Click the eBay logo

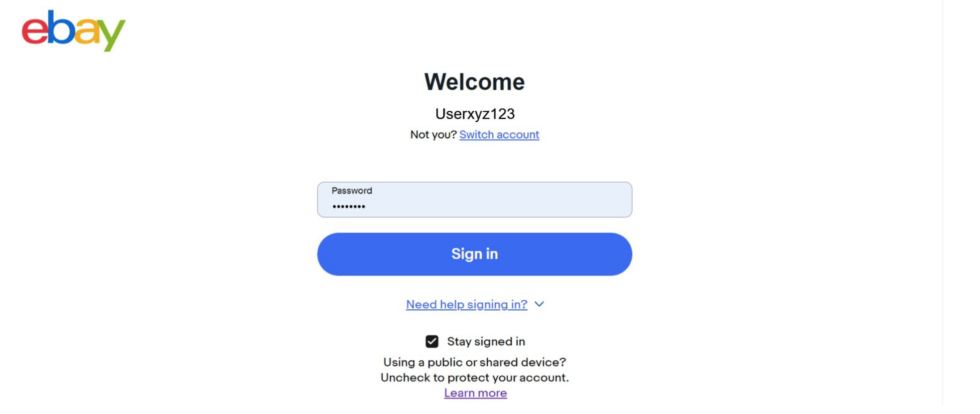pyautogui.click(x=73, y=30)
